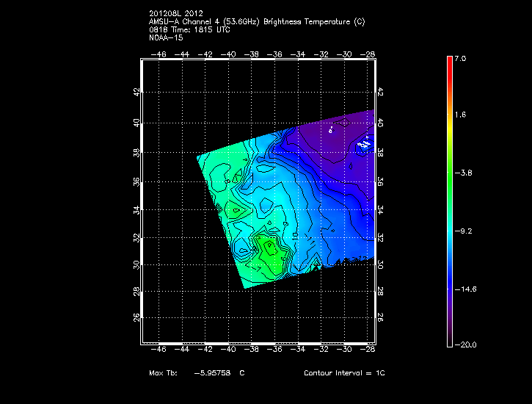Screen dimensions: 532x404
Task: Click the -3.8 label on the color scale
Action: coord(462,173)
